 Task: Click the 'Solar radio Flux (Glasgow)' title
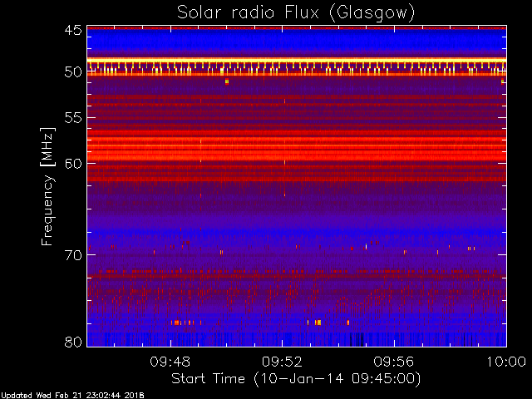[296, 13]
